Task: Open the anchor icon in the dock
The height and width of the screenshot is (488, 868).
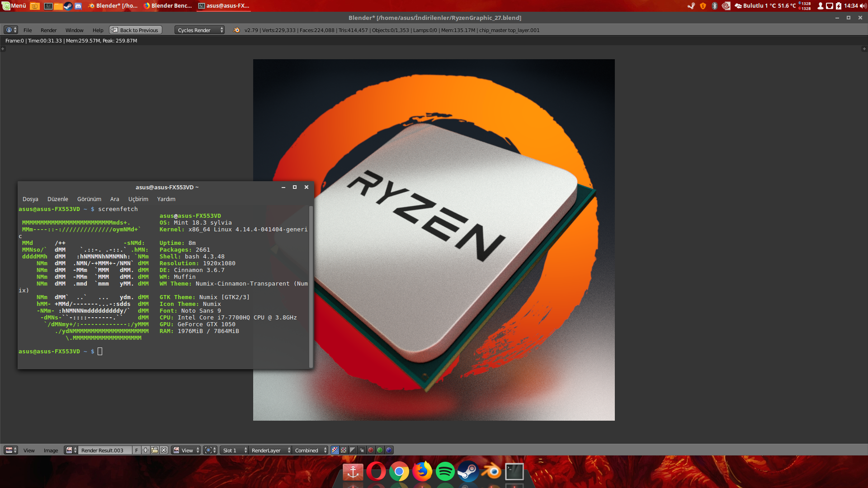Action: [x=353, y=472]
